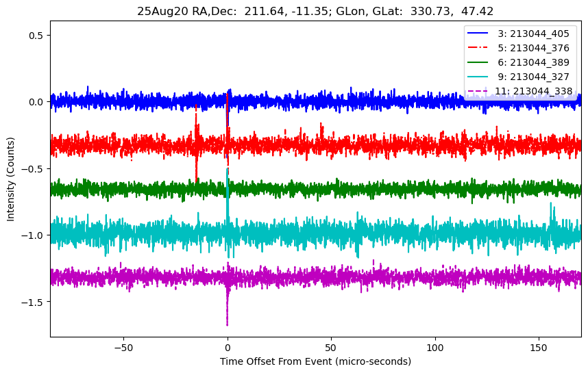
Task: Click the y-axis tick label 0.5
Action: tap(36, 35)
